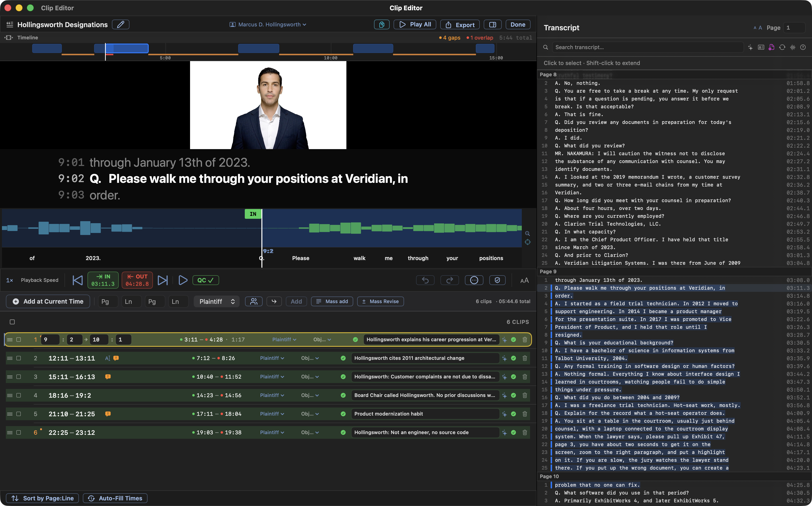Check the checkbox for clip 6 (22:25 – 23:12)

click(x=19, y=432)
